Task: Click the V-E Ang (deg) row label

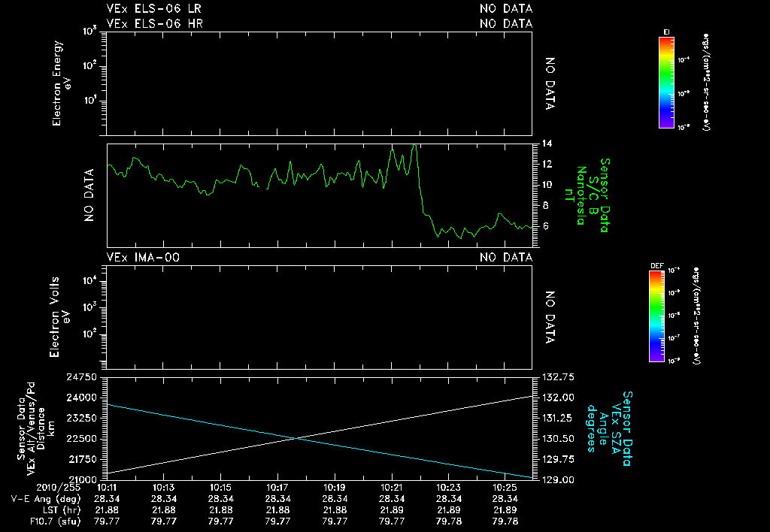Action: [x=46, y=499]
